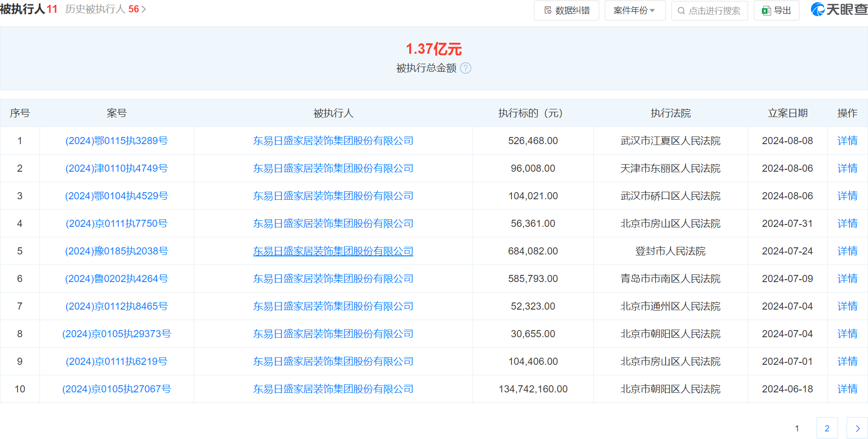Click the help question mark beside 被执行总金额
This screenshot has height=439, width=868.
466,68
